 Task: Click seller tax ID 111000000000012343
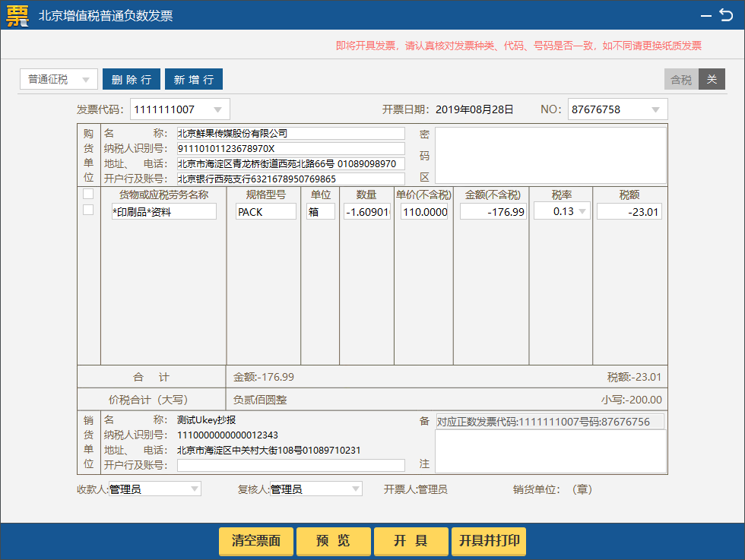pos(227,435)
